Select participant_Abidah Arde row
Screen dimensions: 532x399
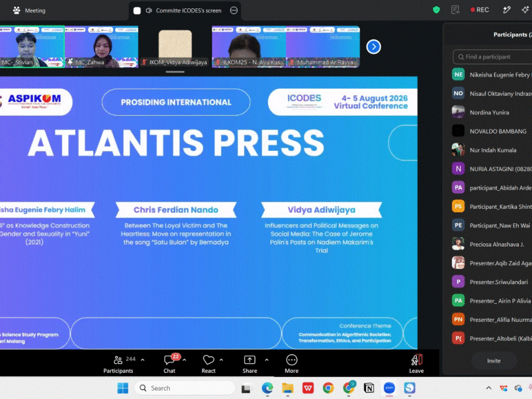[x=491, y=188]
